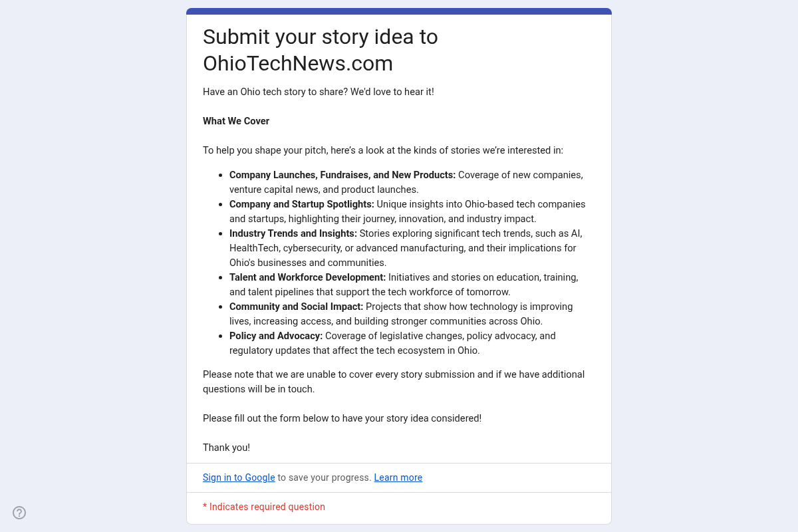798x532 pixels.
Task: Select the bold "What We Cover" heading
Action: point(236,121)
